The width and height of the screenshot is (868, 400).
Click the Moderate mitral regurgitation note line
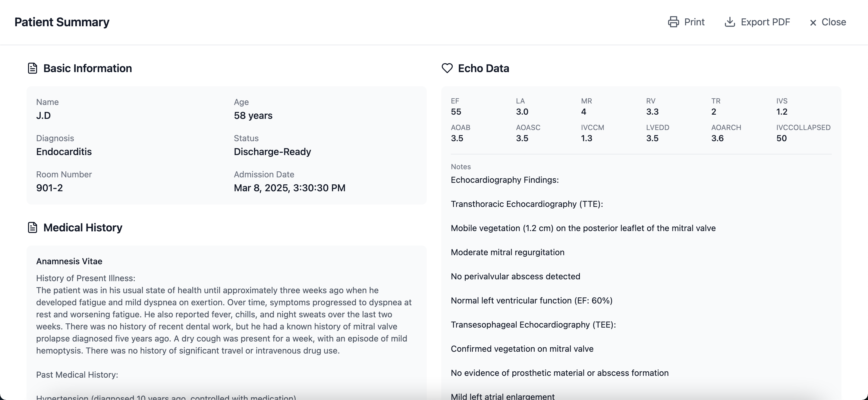coord(508,252)
